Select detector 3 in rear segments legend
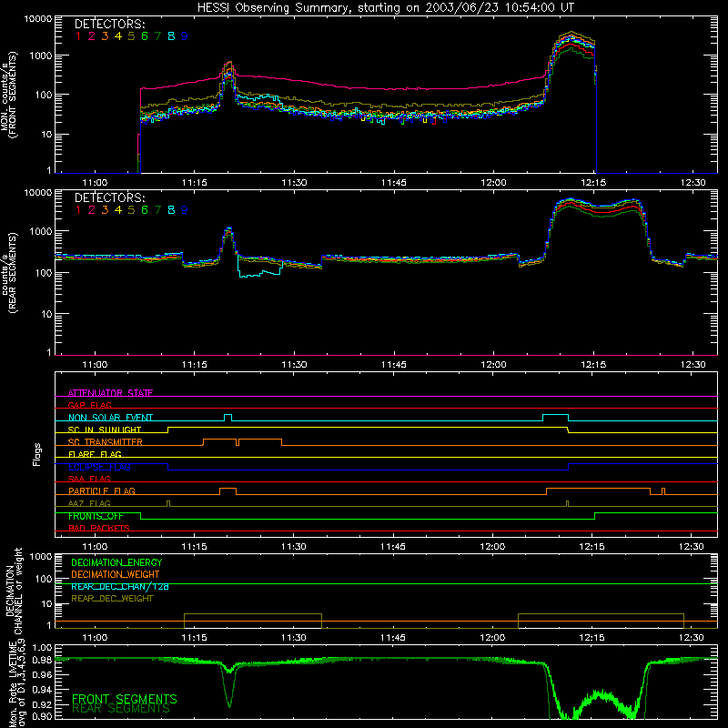This screenshot has height=728, width=728. (x=105, y=210)
